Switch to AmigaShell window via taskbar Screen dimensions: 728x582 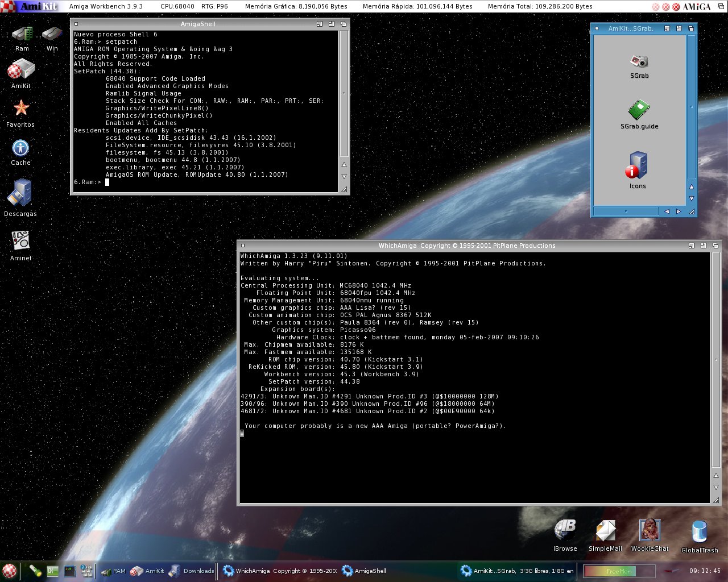(x=364, y=571)
